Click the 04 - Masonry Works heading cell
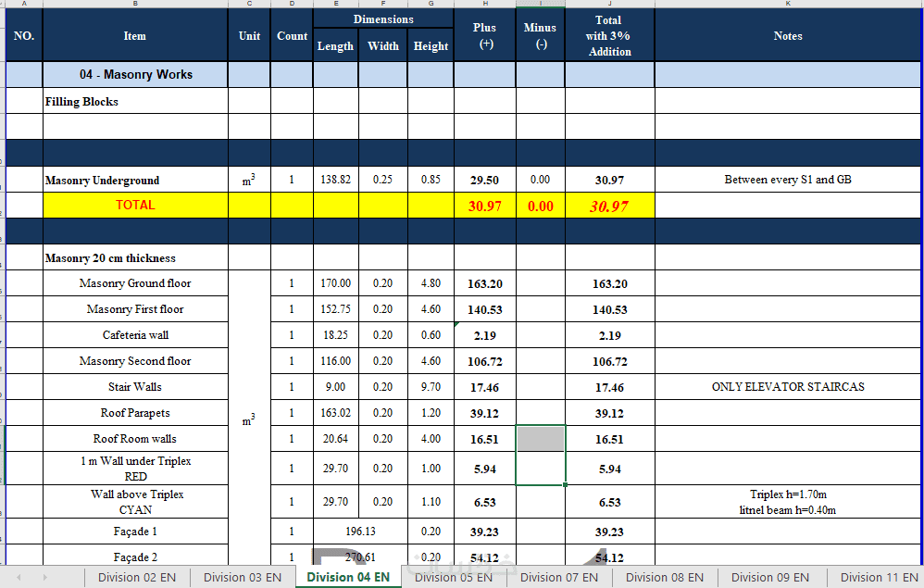924x588 pixels. point(135,74)
